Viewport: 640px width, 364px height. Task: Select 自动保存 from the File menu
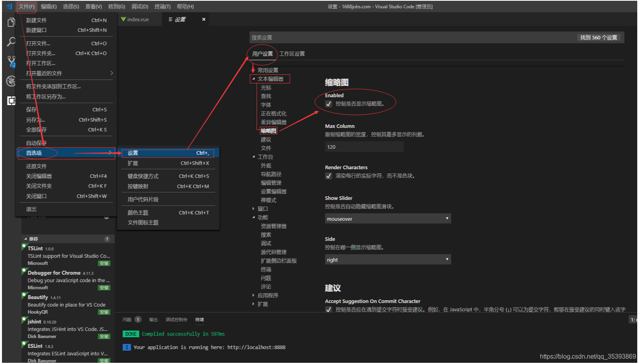(66, 143)
